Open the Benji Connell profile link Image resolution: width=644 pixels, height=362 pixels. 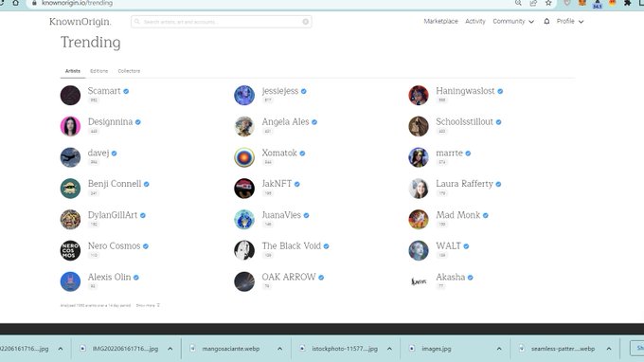115,184
